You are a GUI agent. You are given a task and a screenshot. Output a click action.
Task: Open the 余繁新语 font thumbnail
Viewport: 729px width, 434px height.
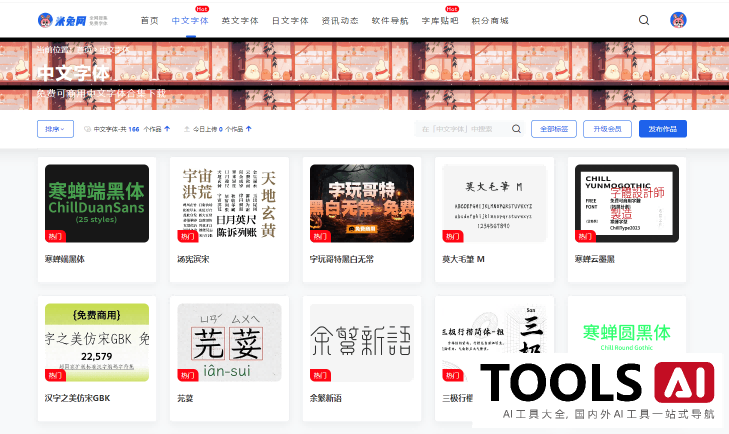[362, 342]
